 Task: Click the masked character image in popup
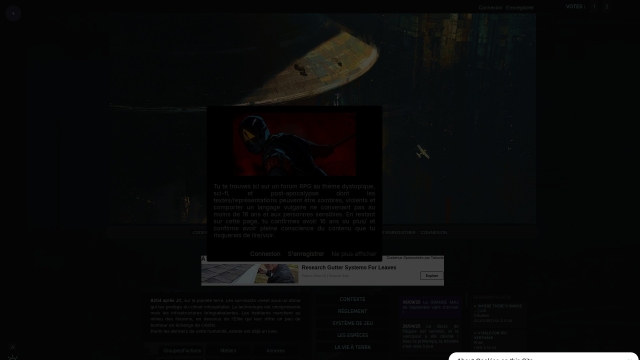pyautogui.click(x=294, y=144)
